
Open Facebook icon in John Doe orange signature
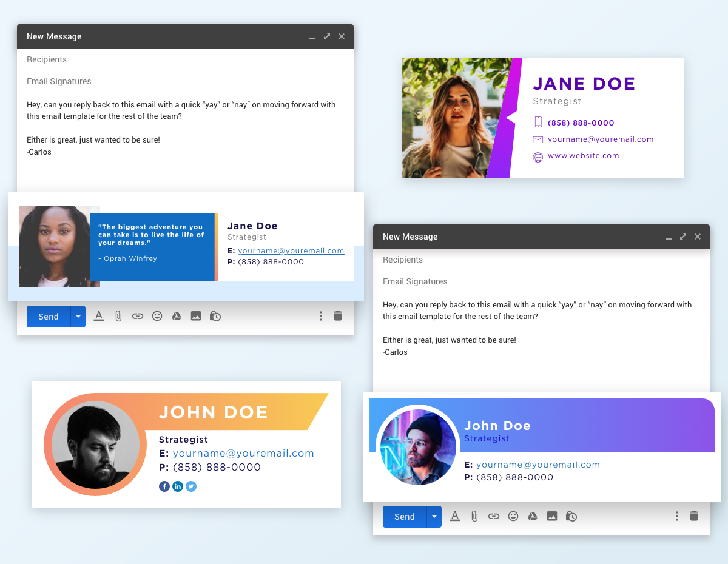[x=164, y=486]
